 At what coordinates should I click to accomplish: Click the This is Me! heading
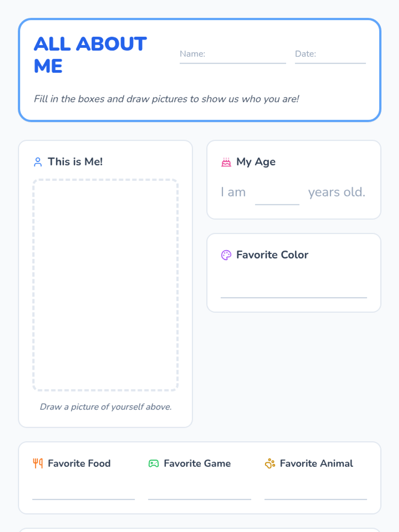(x=75, y=162)
